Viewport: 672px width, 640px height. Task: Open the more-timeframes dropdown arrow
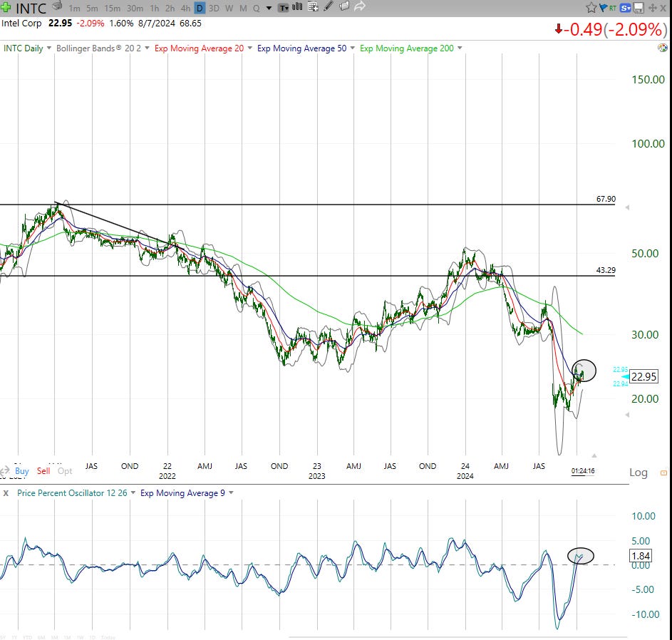pyautogui.click(x=269, y=8)
